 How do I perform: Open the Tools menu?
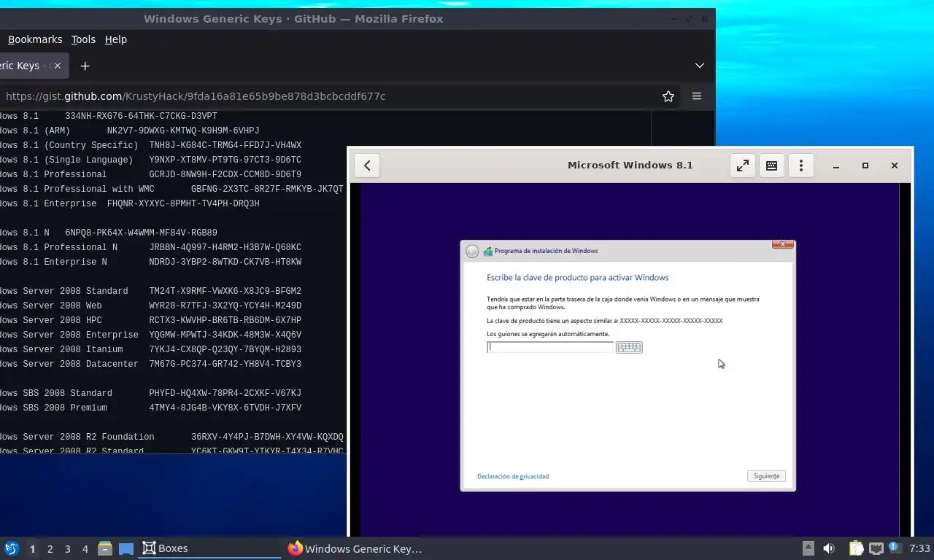pyautogui.click(x=83, y=39)
